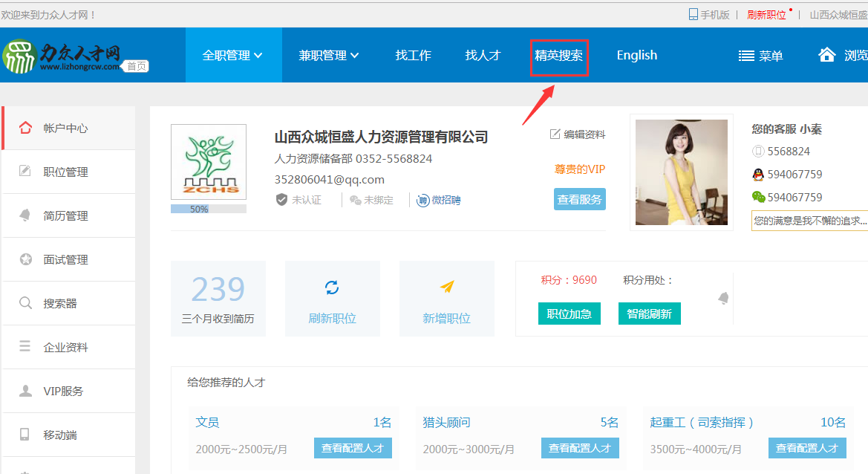Click 刷新职位 in the top bar

coord(767,14)
